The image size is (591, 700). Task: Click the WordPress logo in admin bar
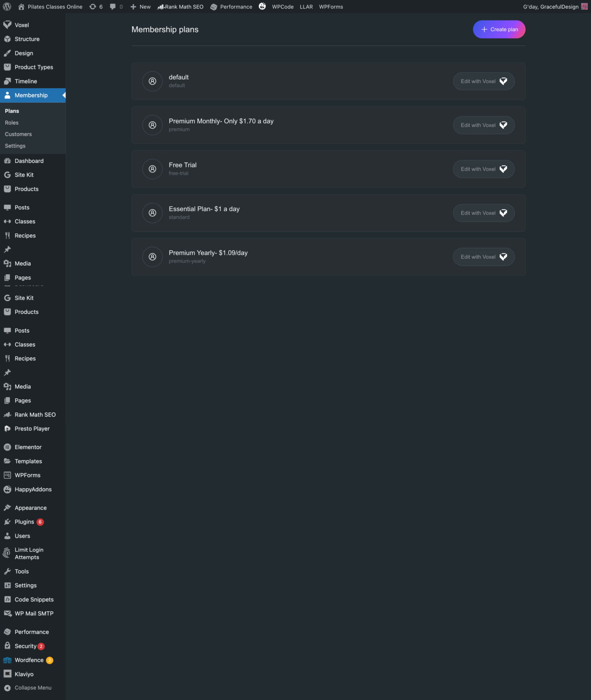click(7, 7)
